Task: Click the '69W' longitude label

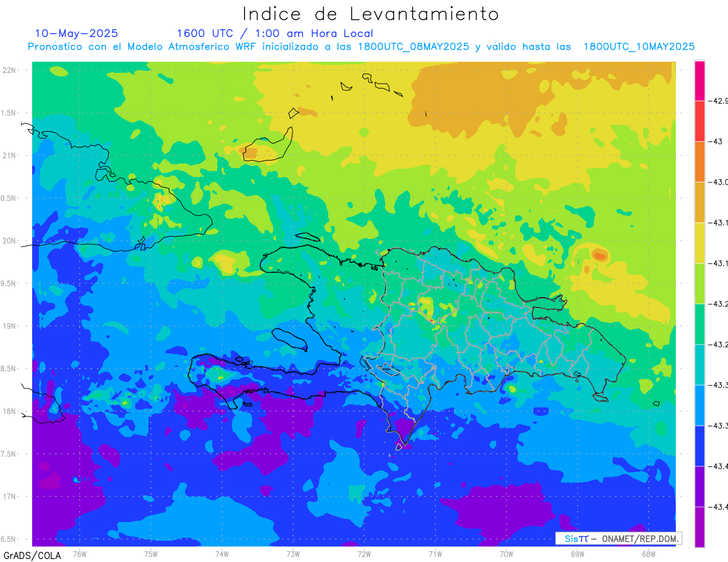Action: click(x=578, y=554)
